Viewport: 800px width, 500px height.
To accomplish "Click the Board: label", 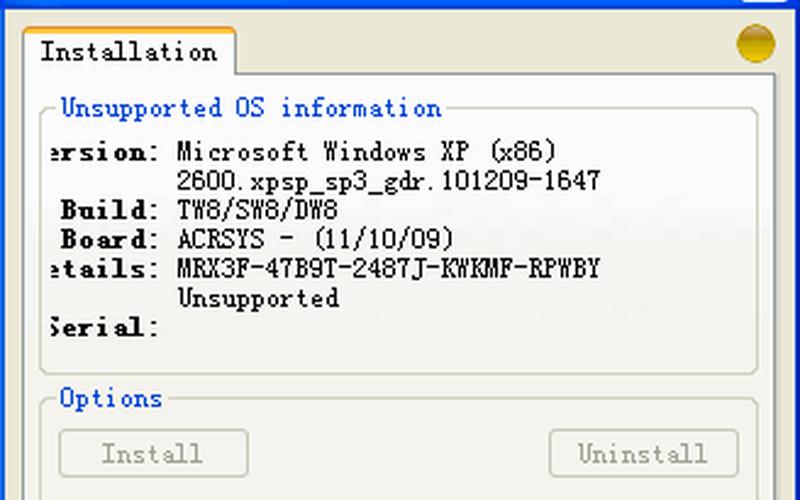I will click(109, 239).
